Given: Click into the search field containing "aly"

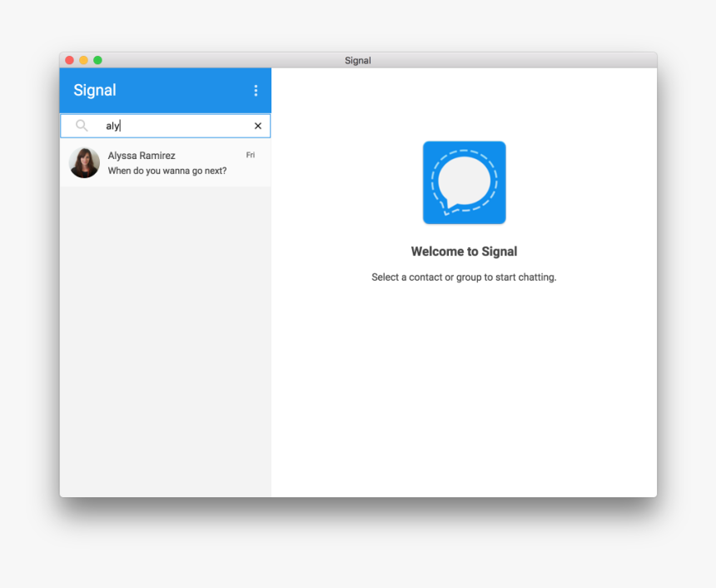Looking at the screenshot, I should (x=166, y=126).
